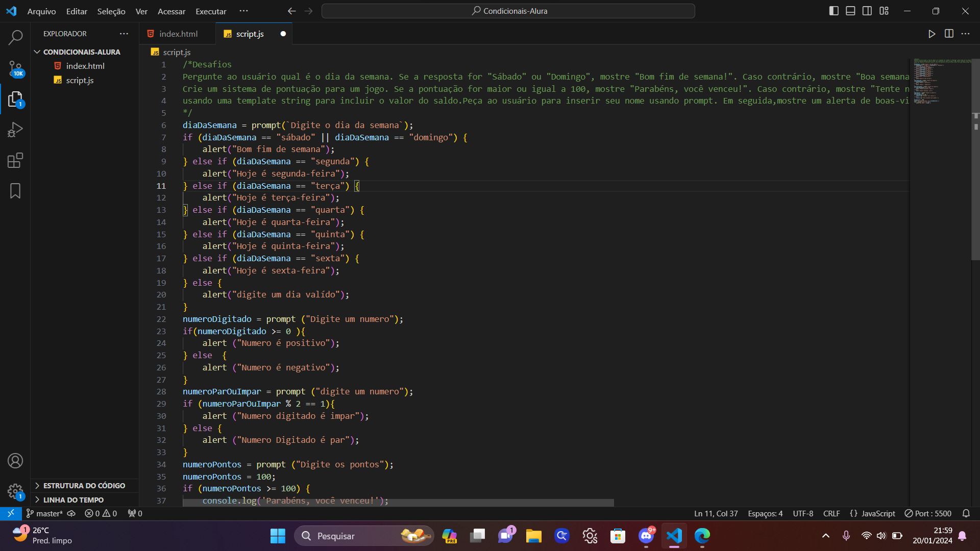Synchronize changes cloud icon in status bar
Viewport: 980px width, 551px height.
pos(71,513)
